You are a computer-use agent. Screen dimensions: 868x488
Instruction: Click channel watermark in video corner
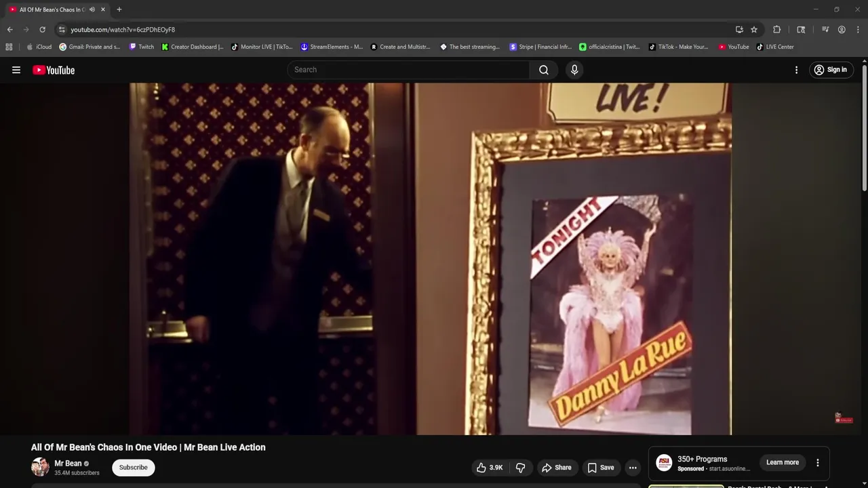click(844, 418)
